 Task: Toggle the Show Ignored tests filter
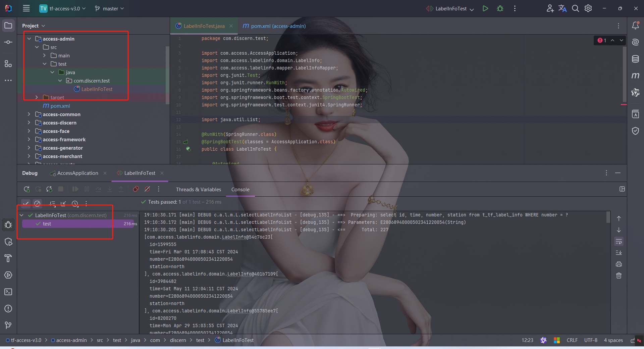coord(38,204)
